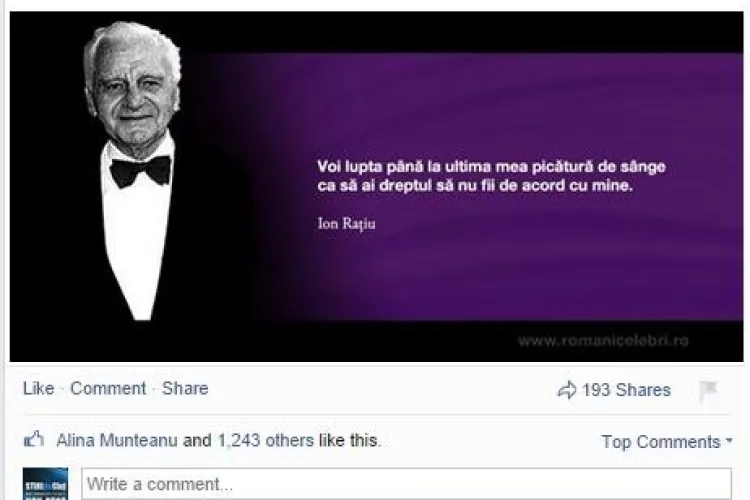
Task: Click the share arrow icon beside 193
Action: coord(567,390)
